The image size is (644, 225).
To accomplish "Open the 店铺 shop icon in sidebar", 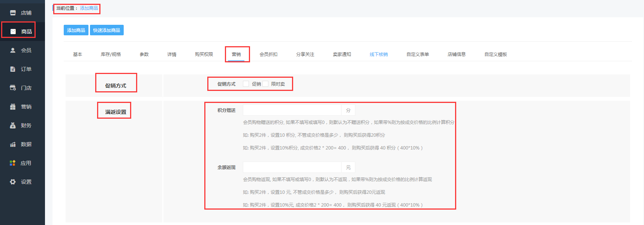I will point(13,13).
